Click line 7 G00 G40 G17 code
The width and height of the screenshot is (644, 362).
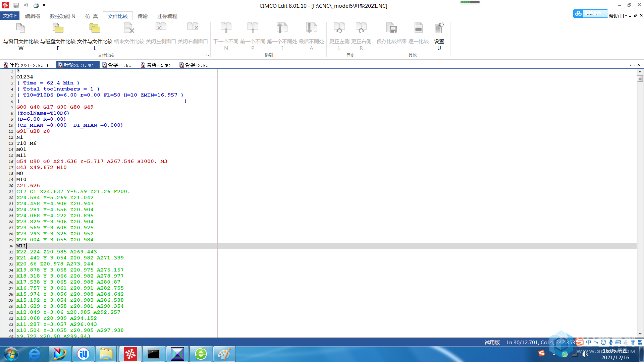click(x=55, y=107)
